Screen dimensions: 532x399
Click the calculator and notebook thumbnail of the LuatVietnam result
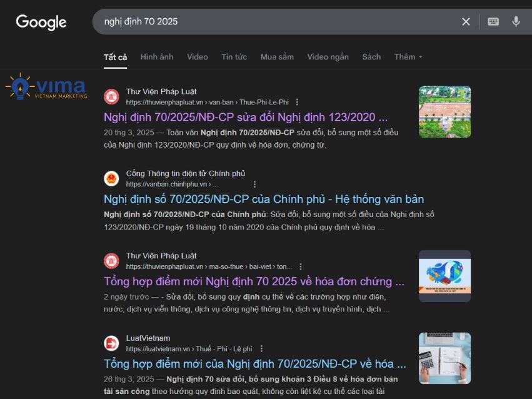[x=444, y=358]
